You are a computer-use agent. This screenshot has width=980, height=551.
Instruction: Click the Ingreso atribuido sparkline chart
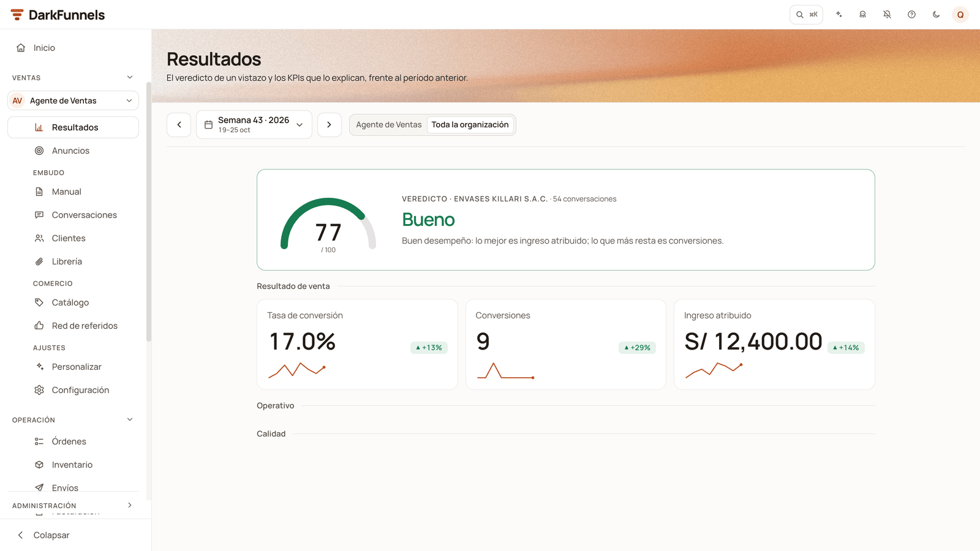coord(714,370)
